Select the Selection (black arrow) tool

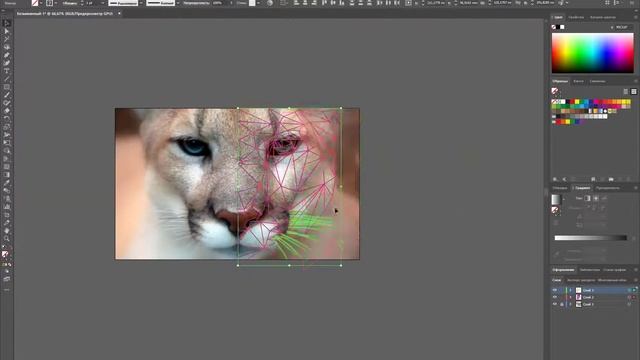click(7, 23)
